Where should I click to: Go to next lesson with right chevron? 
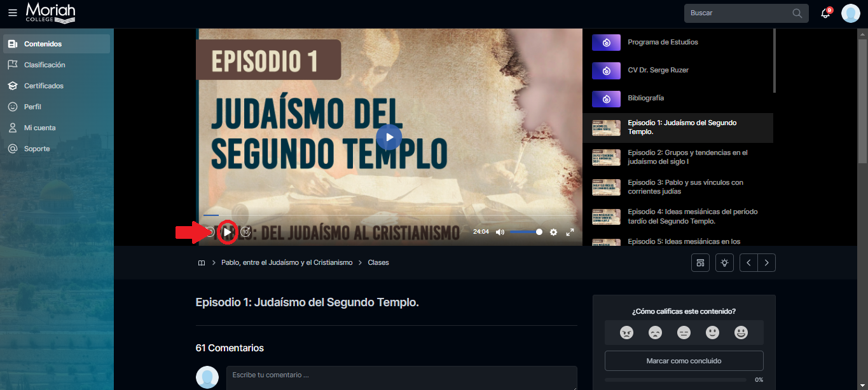pos(767,263)
